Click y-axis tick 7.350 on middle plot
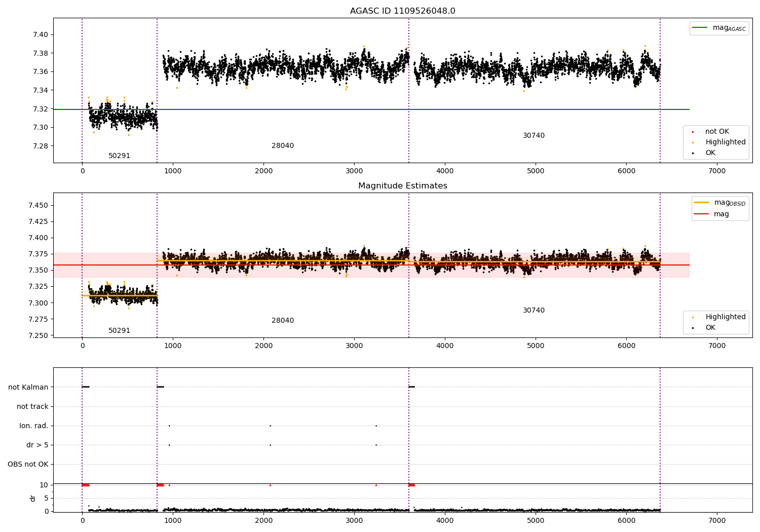Screen dimensions: 760x532 click(x=39, y=270)
